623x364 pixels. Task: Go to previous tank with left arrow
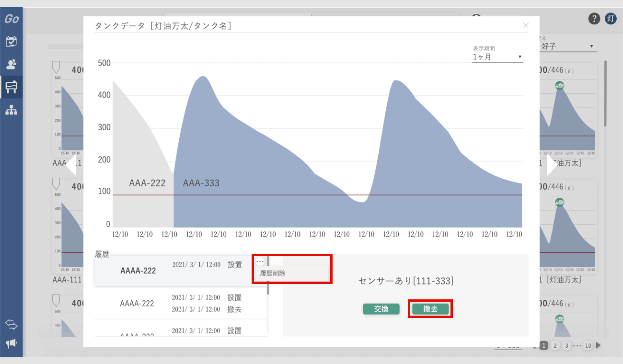click(x=71, y=165)
